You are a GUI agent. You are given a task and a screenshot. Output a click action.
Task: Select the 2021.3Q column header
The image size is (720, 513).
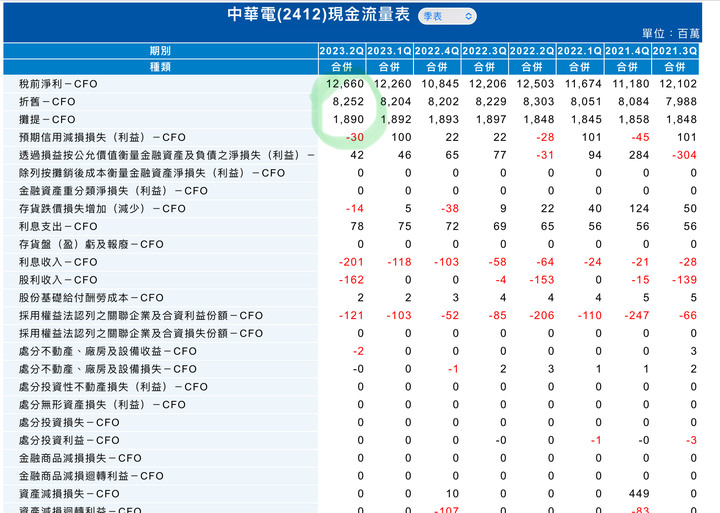click(x=675, y=51)
